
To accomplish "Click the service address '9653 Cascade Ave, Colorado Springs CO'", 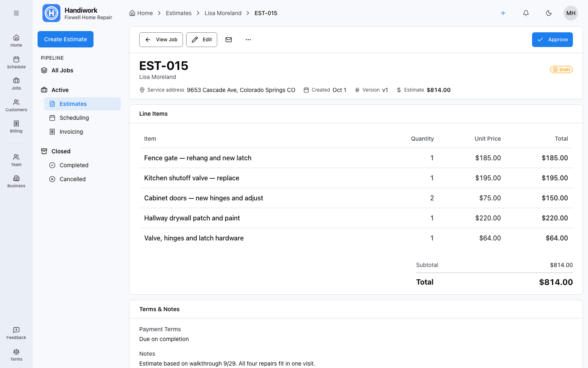I will pyautogui.click(x=241, y=90).
